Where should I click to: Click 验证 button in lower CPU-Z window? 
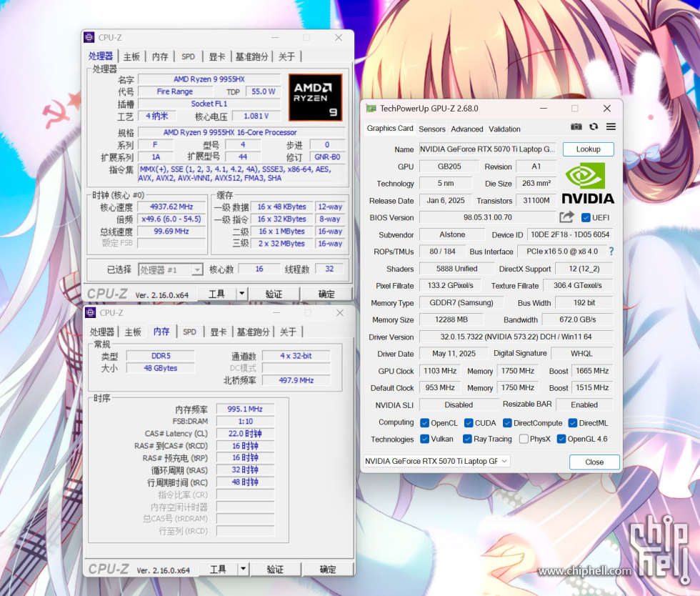click(x=276, y=569)
